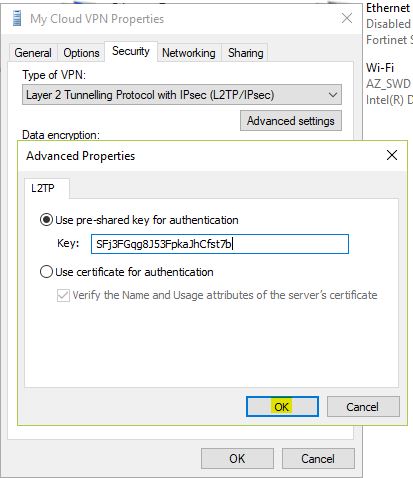Close the My Cloud VPN Properties window
Screen dimensions: 413x478
click(347, 18)
